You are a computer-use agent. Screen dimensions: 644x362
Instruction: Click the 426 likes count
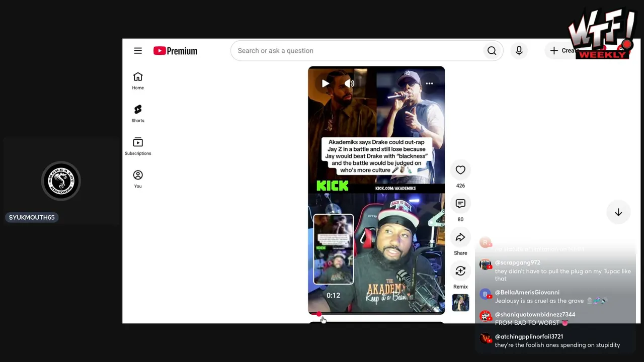(460, 186)
